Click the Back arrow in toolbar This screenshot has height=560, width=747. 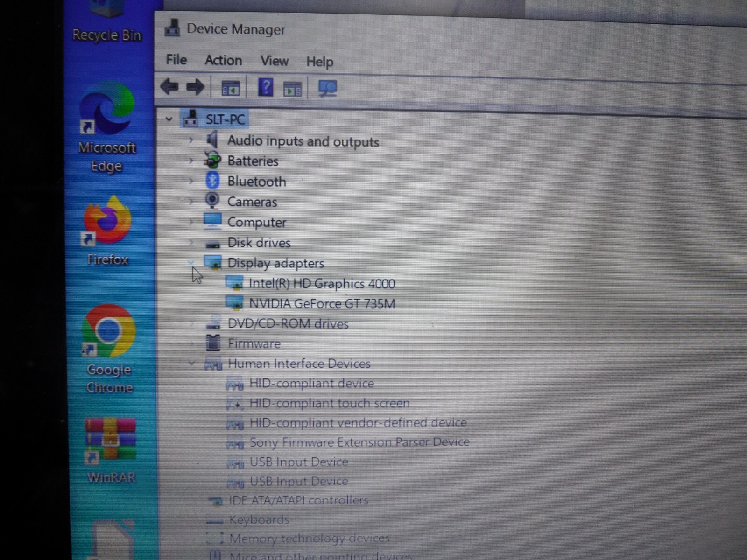point(169,87)
